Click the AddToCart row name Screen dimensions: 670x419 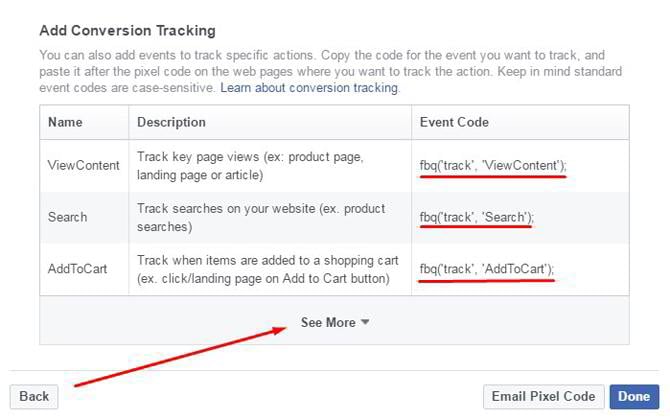pyautogui.click(x=78, y=269)
